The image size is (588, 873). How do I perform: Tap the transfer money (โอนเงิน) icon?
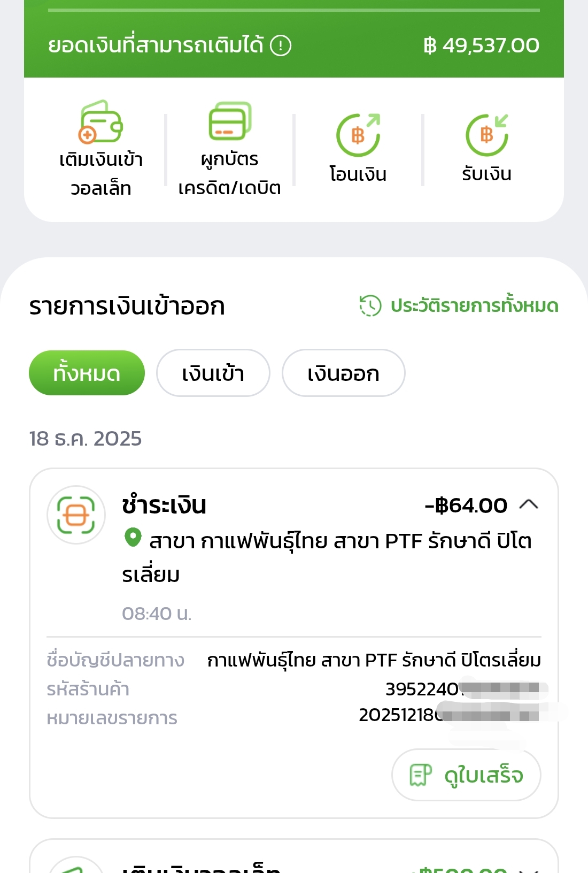tap(358, 135)
